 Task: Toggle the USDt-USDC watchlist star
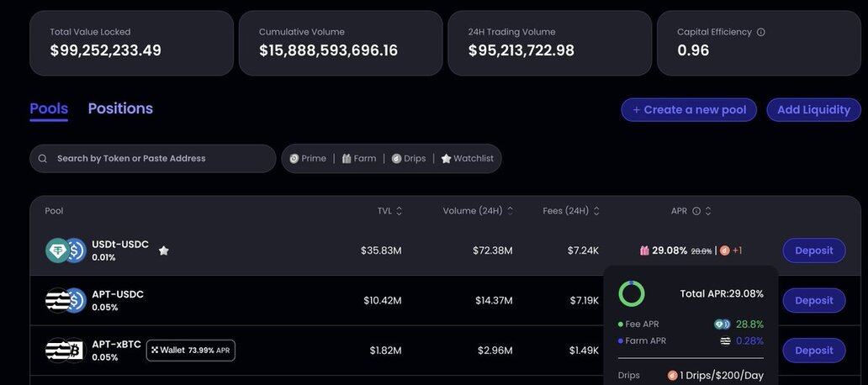point(164,251)
